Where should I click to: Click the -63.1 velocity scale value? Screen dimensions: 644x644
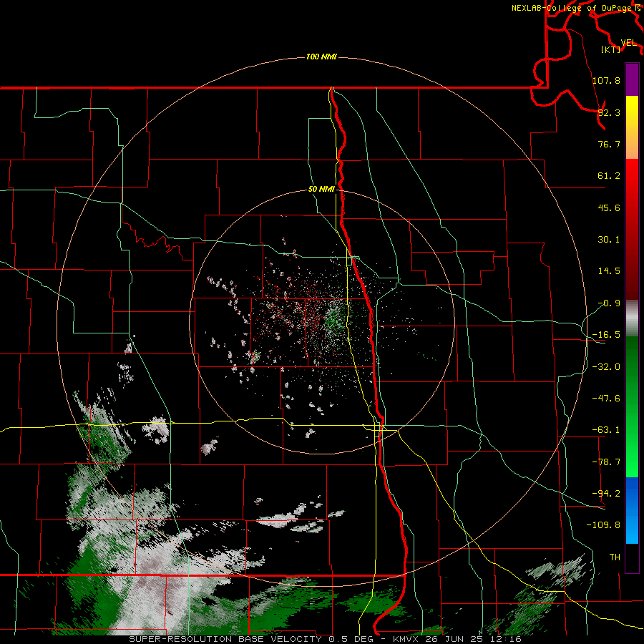[606, 430]
